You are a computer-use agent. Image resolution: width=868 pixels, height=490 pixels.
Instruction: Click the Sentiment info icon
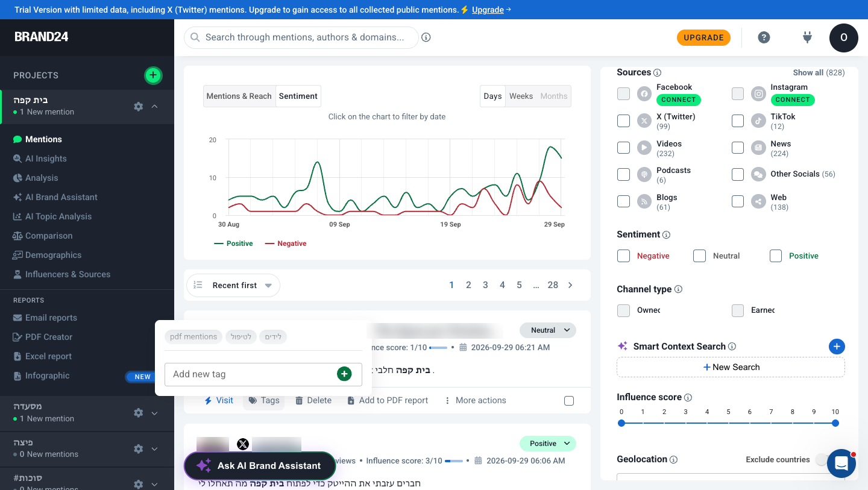point(666,234)
